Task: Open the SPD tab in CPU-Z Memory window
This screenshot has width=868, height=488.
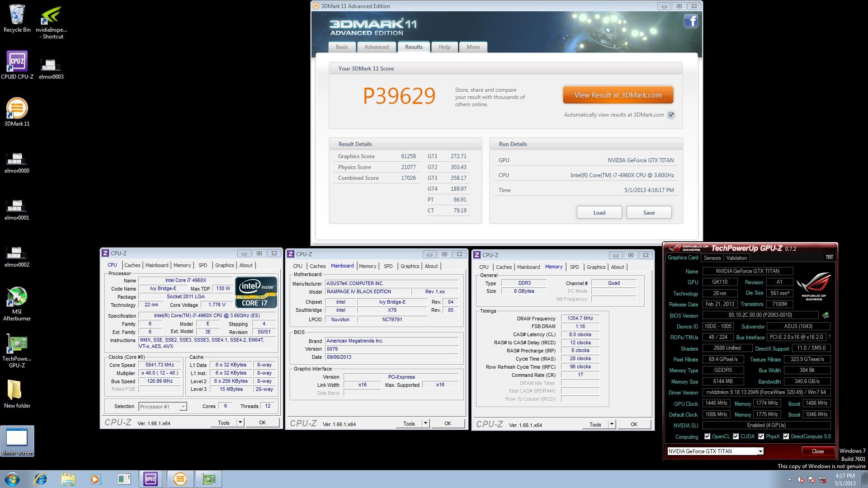Action: tap(575, 267)
